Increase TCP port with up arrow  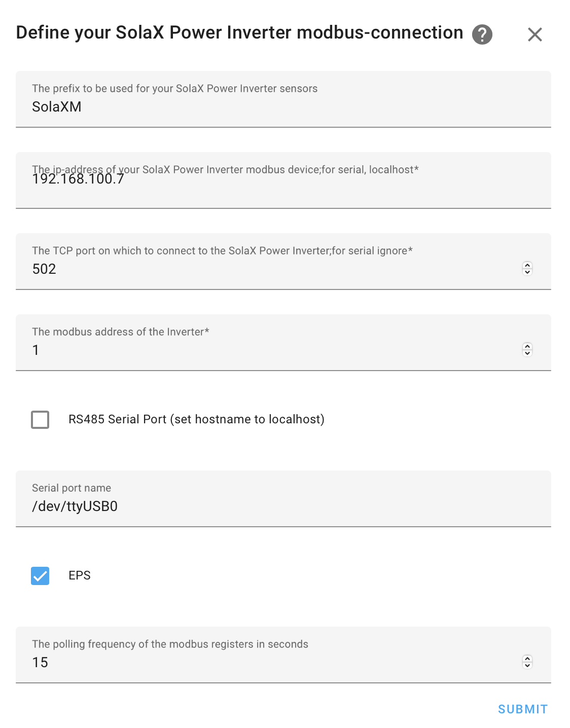(527, 265)
